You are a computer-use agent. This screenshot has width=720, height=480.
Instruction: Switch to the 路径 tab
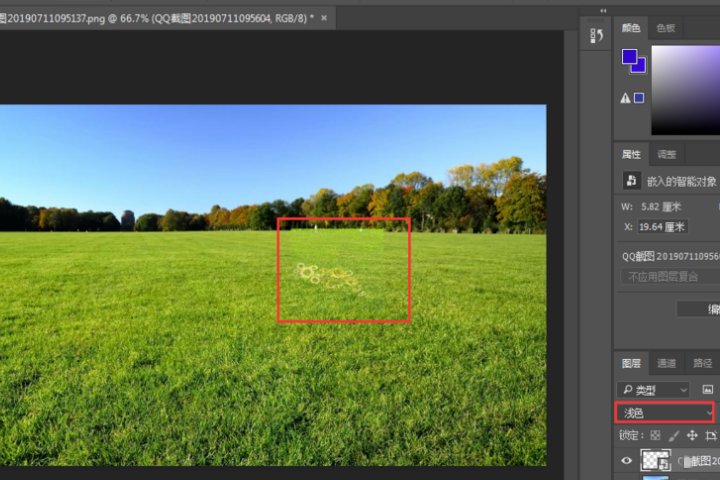pyautogui.click(x=702, y=364)
